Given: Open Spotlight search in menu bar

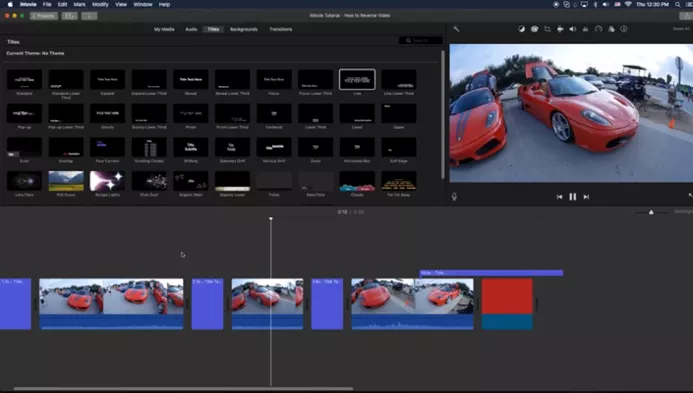Looking at the screenshot, I should 678,4.
